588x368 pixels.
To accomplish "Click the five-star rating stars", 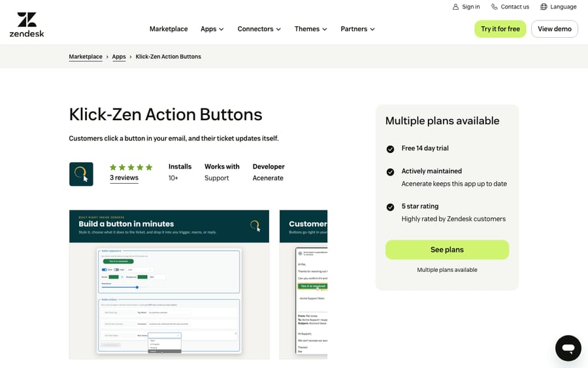I will tap(131, 167).
